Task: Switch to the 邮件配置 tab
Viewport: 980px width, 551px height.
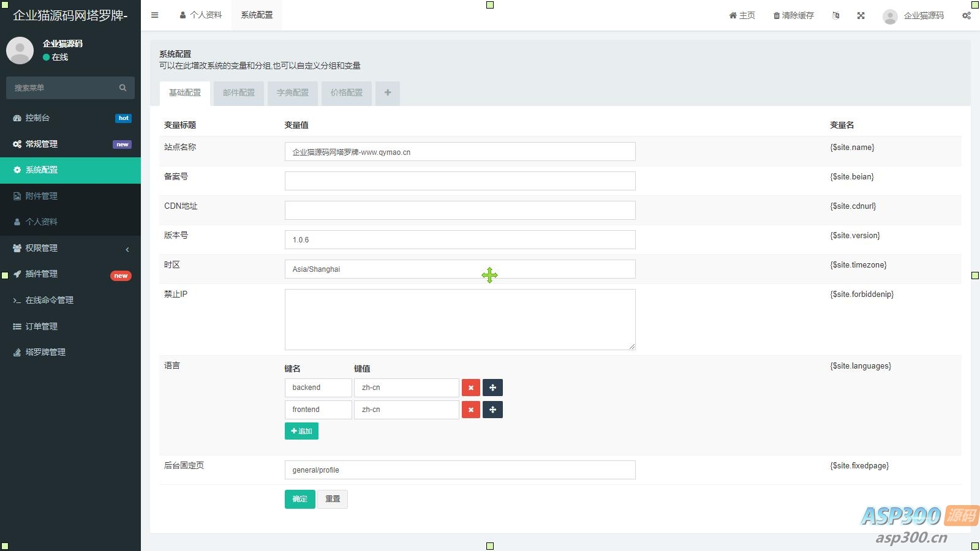Action: (238, 93)
